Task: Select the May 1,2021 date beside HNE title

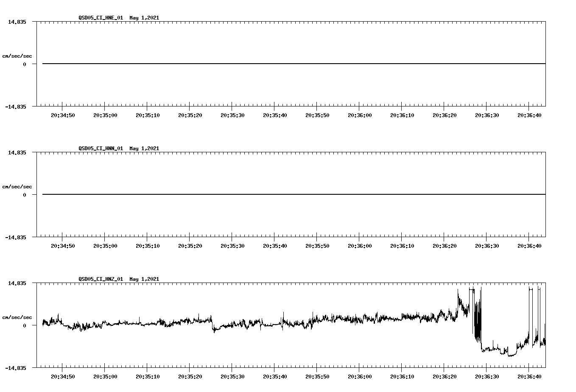Action: tap(144, 18)
